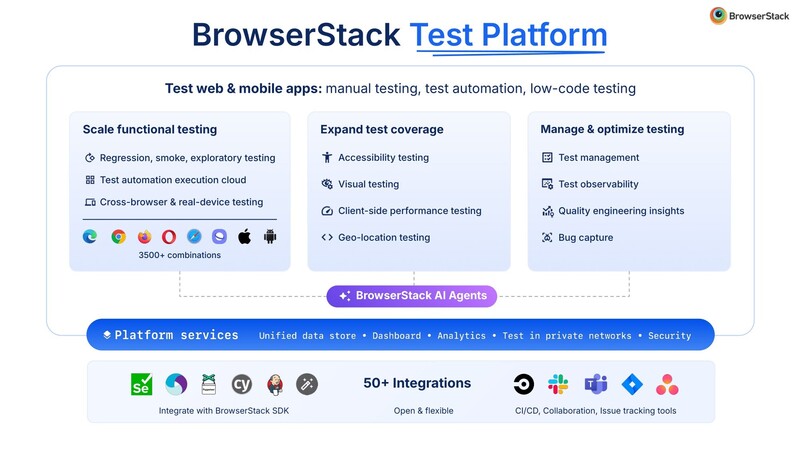Click the Microsoft Teams icon
Screen dimensions: 800x450
tap(595, 384)
